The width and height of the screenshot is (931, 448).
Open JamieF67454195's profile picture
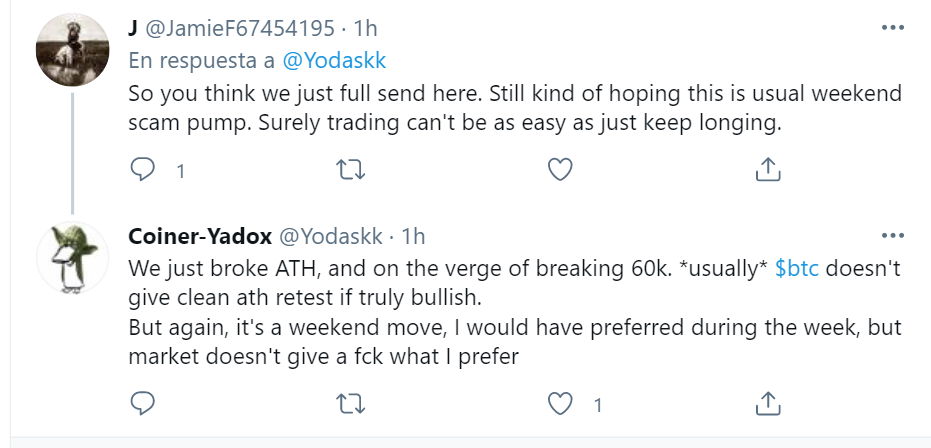tap(72, 51)
